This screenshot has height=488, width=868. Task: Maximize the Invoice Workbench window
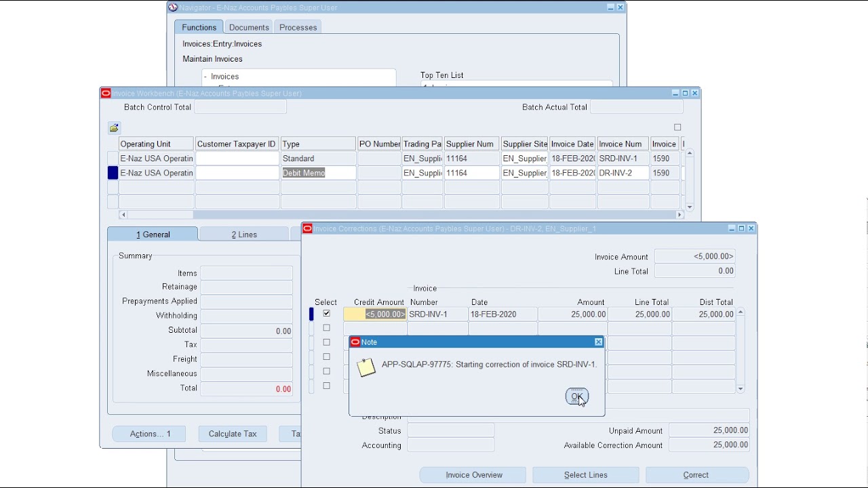pyautogui.click(x=685, y=93)
